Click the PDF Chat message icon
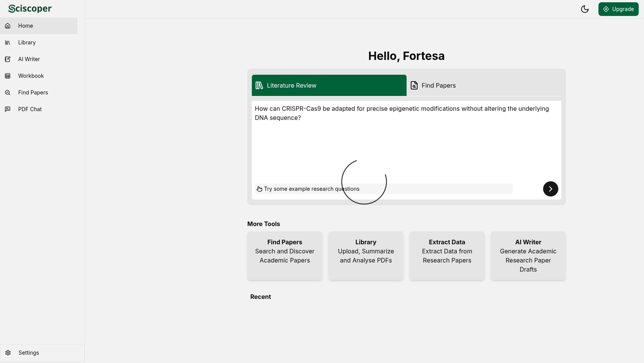 [8, 109]
